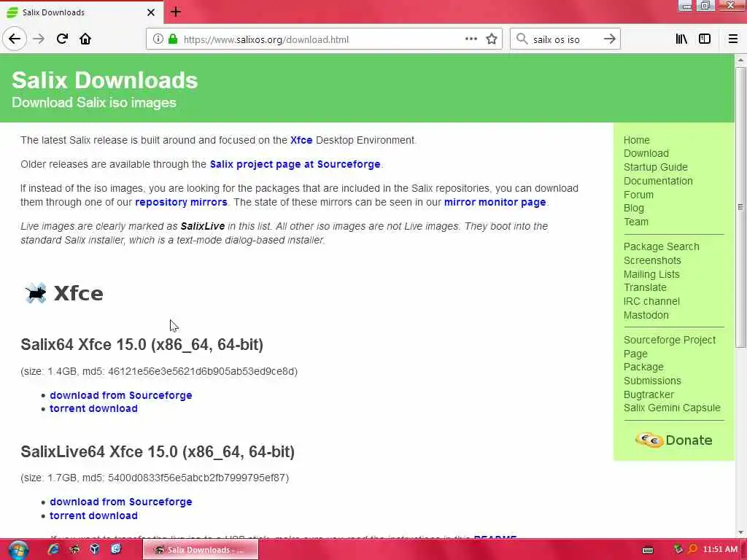
Task: Click the SalixLive64 Xfce 15.0 heading
Action: 158,451
